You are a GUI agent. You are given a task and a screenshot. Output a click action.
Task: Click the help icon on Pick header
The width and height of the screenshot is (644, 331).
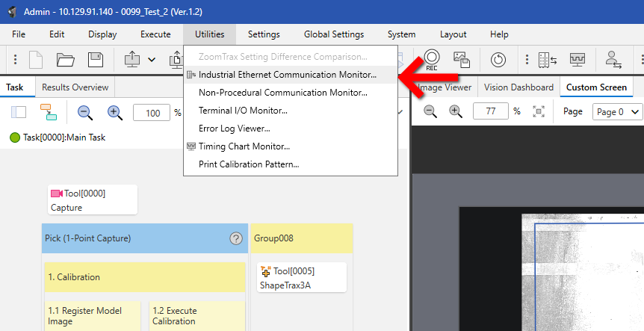236,238
